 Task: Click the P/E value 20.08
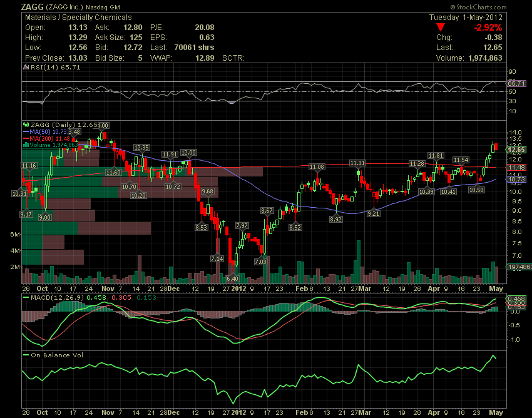point(205,28)
